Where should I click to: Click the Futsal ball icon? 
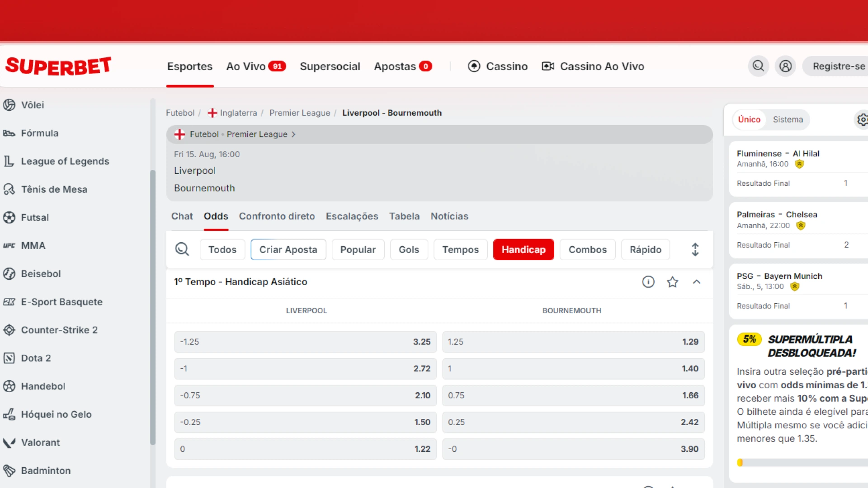pyautogui.click(x=9, y=217)
